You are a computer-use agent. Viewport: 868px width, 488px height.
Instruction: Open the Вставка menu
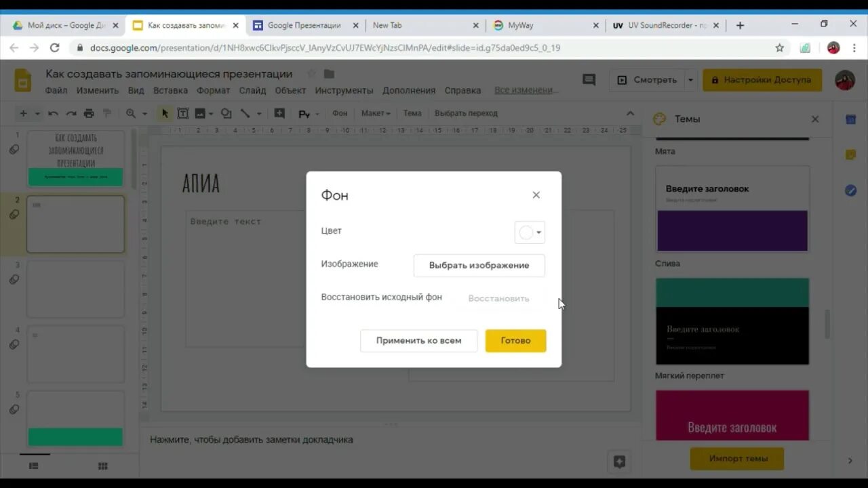[x=171, y=90]
